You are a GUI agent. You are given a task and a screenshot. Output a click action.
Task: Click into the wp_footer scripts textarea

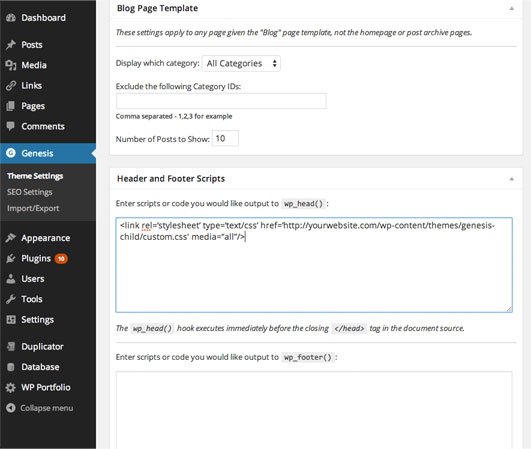click(x=314, y=410)
